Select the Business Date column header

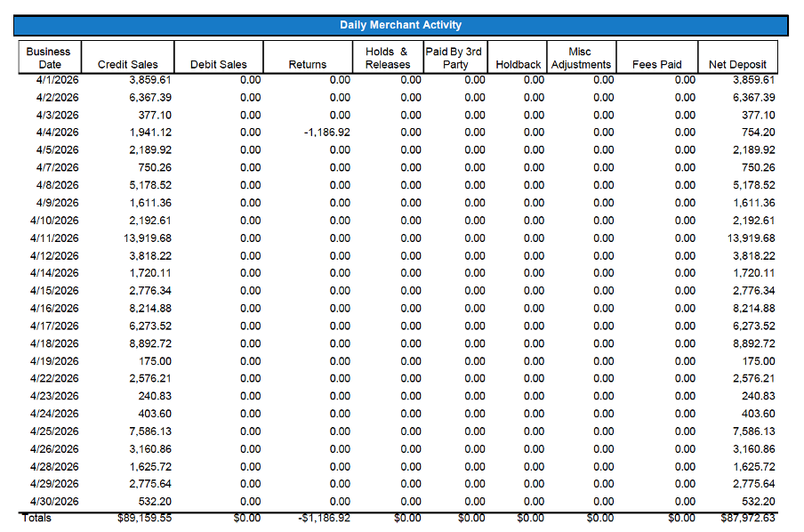click(x=50, y=58)
